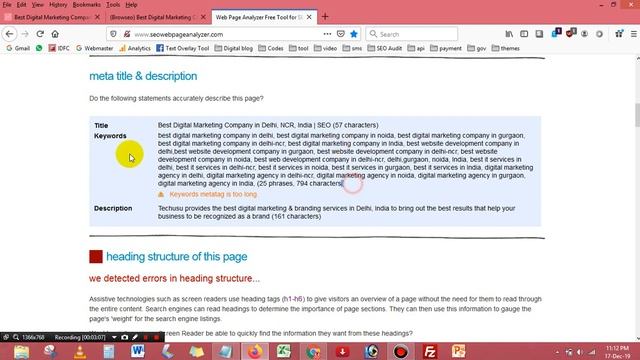Open the Analytics bookmark
The image size is (640, 360).
[x=135, y=48]
